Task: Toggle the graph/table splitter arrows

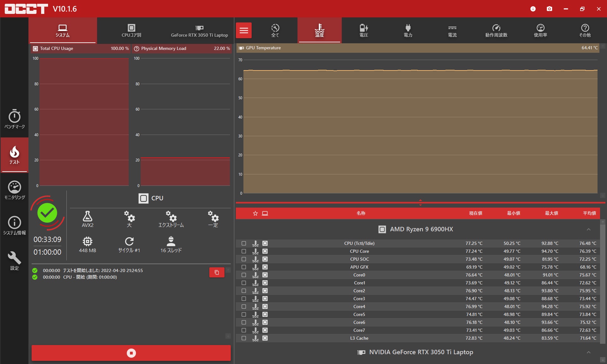Action: tap(420, 203)
